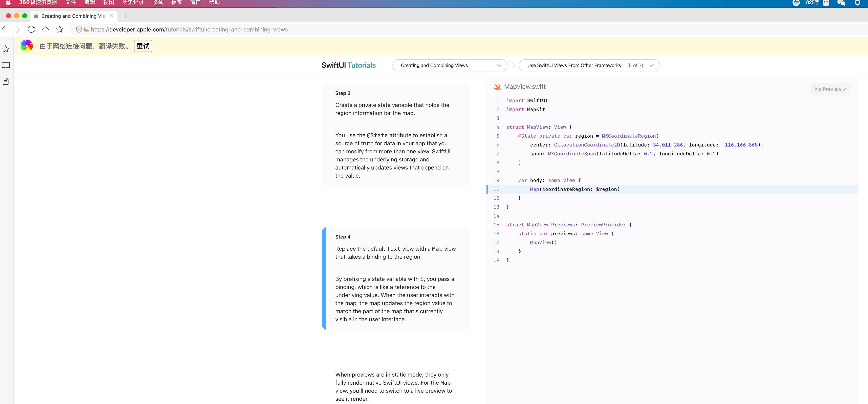The height and width of the screenshot is (404, 868).
Task: Open the Apple menu in menu bar
Action: pos(8,3)
